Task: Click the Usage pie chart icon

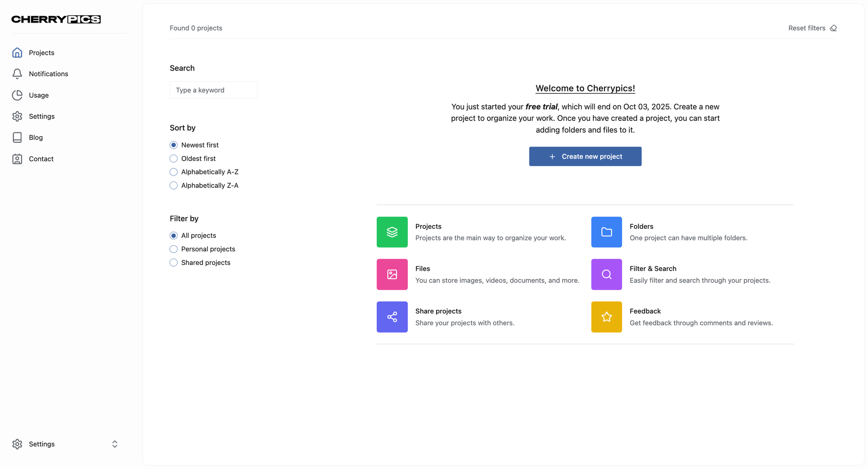Action: tap(17, 95)
